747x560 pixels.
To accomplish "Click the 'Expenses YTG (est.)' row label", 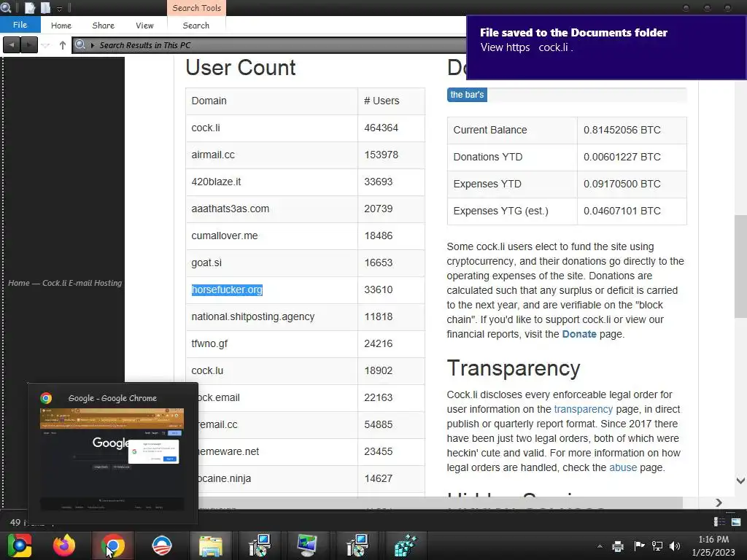I will click(x=500, y=211).
